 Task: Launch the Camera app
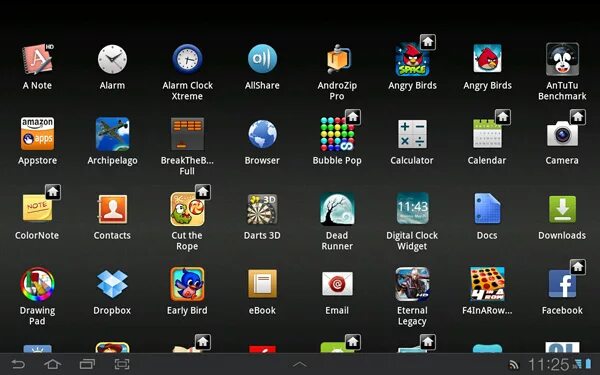562,134
